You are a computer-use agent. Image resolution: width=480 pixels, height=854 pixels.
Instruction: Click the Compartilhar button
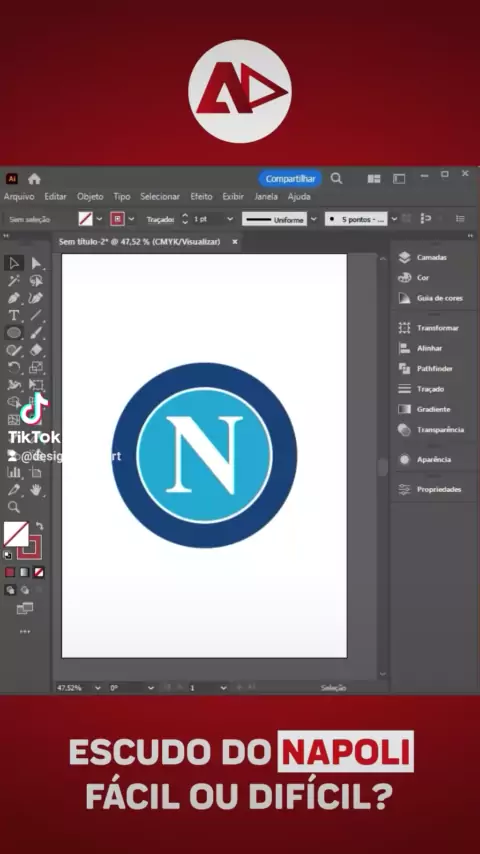(x=290, y=179)
